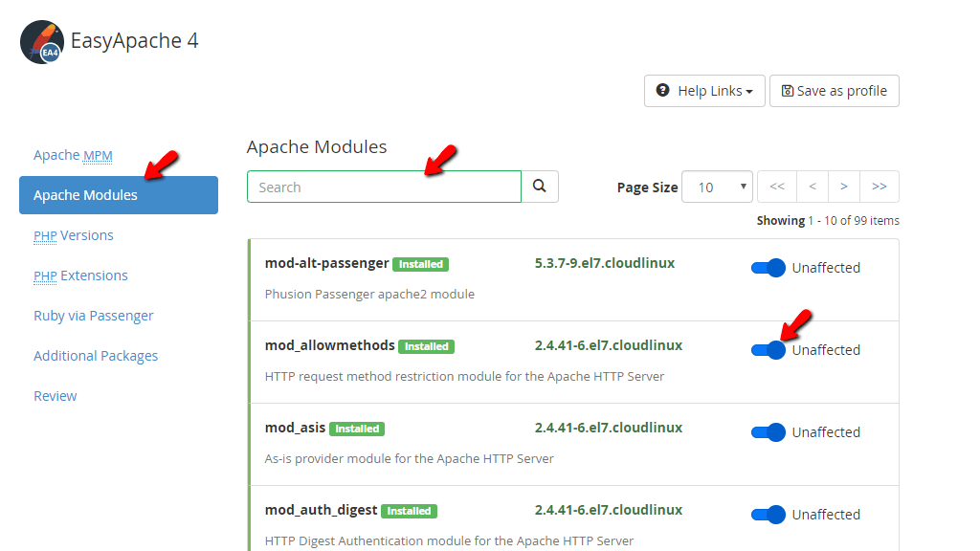
Task: Click the Help Links question mark icon
Action: click(662, 91)
